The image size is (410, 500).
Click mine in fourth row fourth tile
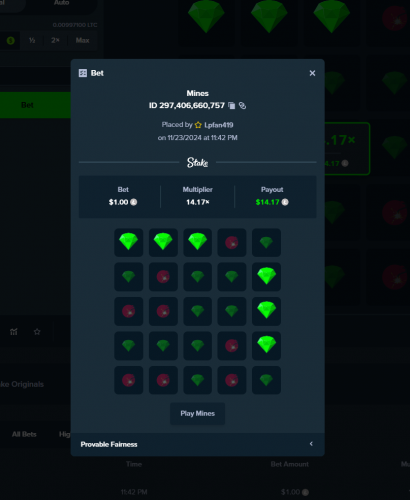click(x=232, y=346)
